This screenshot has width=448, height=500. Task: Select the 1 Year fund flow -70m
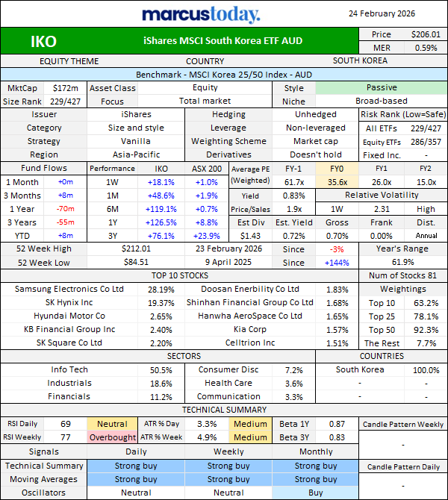(66, 209)
